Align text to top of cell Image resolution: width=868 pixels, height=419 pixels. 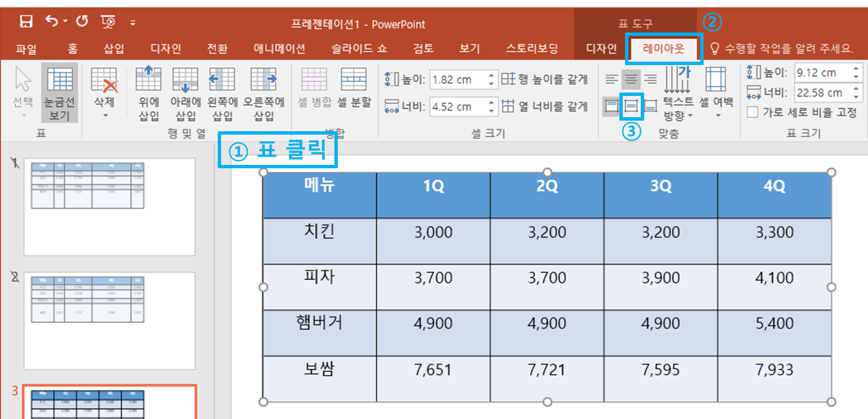pyautogui.click(x=612, y=105)
